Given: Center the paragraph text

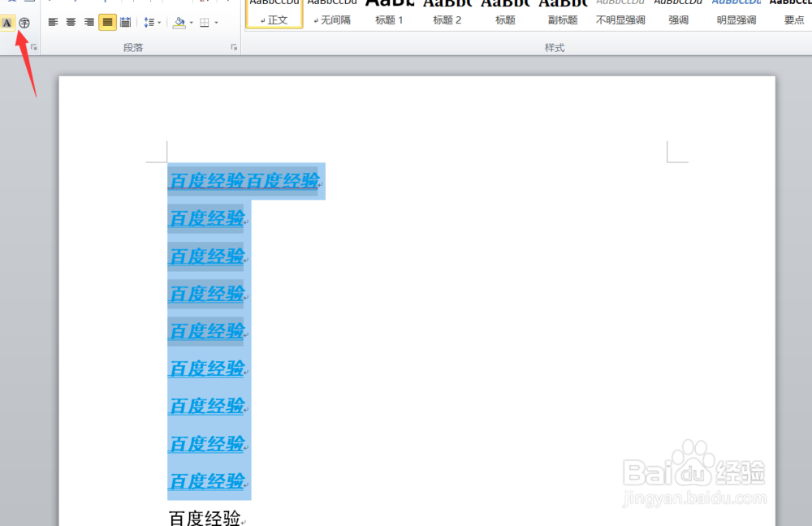Looking at the screenshot, I should [x=71, y=22].
